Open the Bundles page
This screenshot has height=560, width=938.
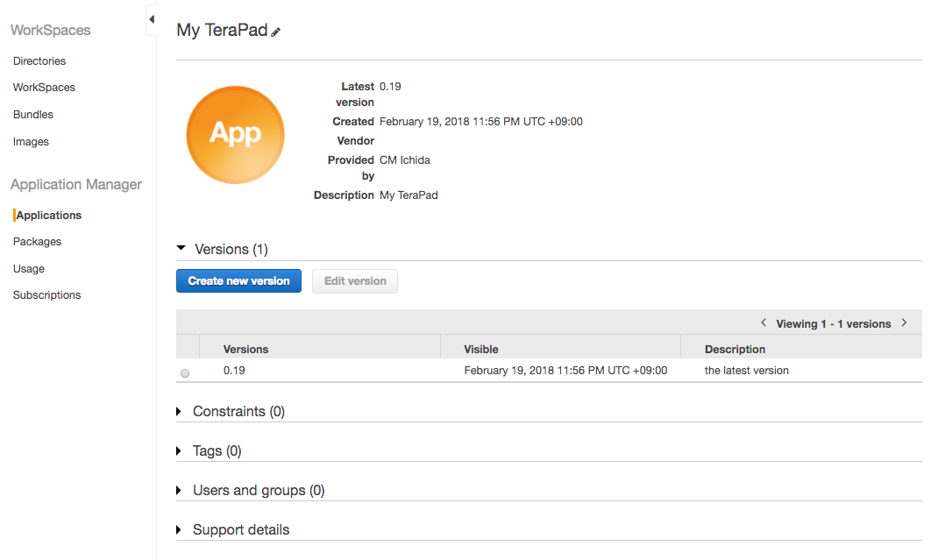coord(32,114)
